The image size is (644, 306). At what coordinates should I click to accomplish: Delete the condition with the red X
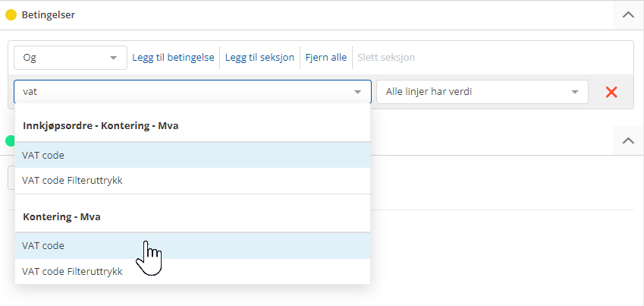pyautogui.click(x=611, y=92)
